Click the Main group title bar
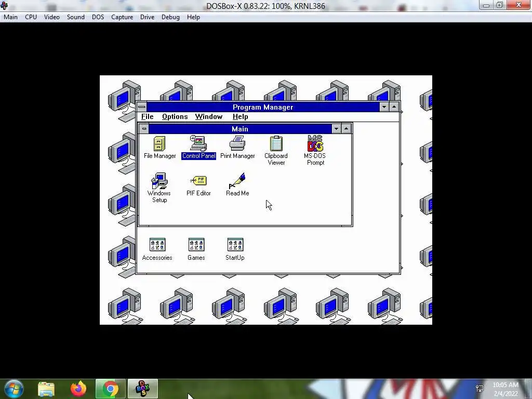Screen dimensions: 532x399 pyautogui.click(x=240, y=129)
